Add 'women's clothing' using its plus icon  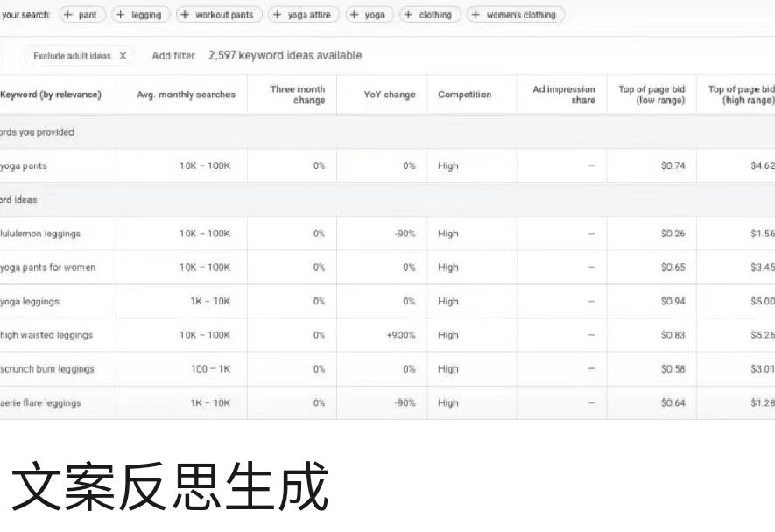pos(476,14)
